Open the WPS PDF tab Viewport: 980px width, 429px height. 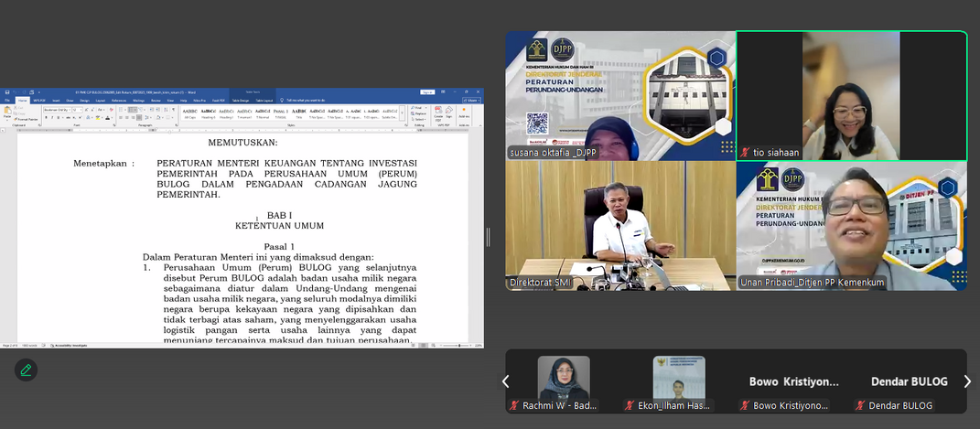(39, 101)
